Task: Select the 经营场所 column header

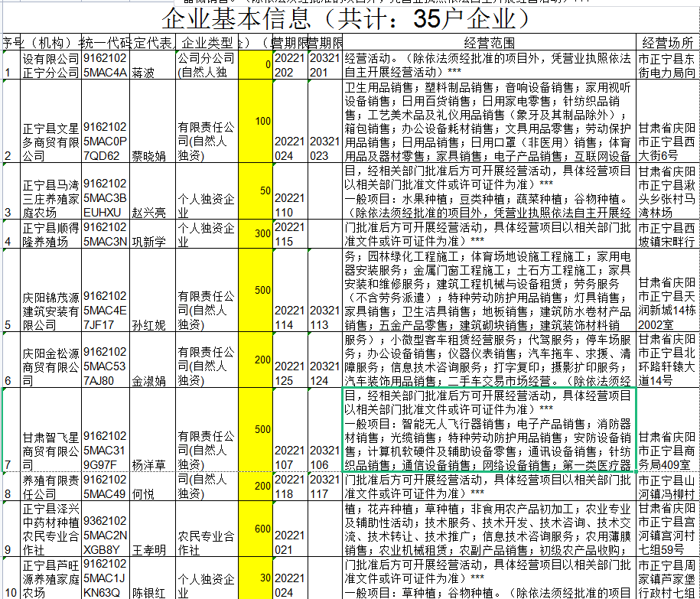Action: tap(668, 41)
